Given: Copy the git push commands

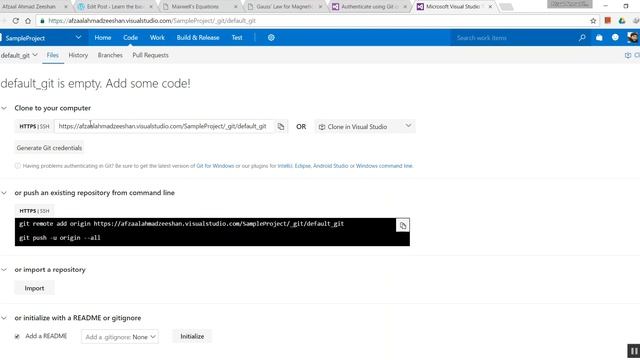Looking at the screenshot, I should point(402,225).
